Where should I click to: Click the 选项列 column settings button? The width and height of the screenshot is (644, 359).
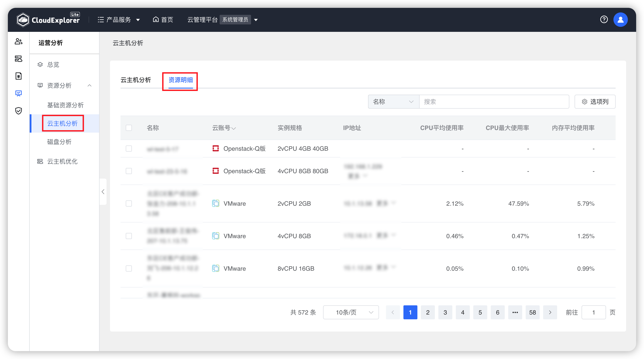pos(595,102)
